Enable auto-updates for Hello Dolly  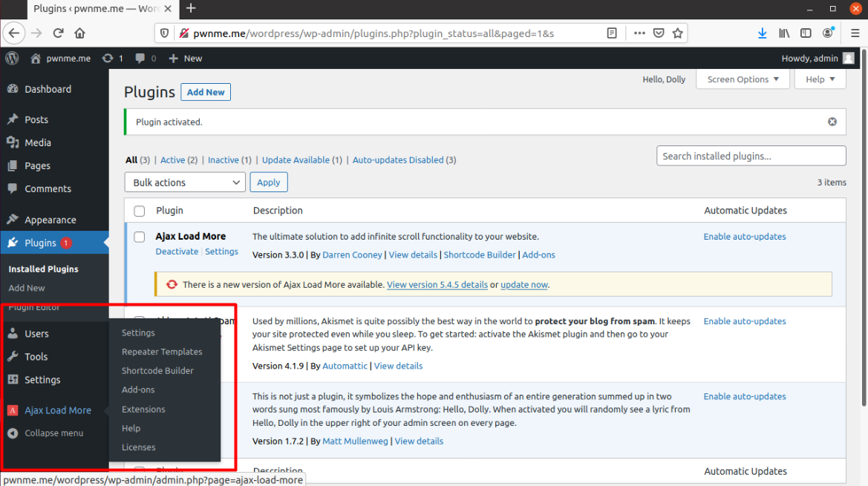[744, 396]
